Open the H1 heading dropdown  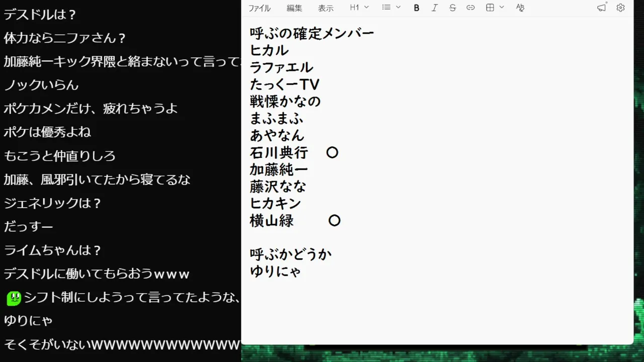[x=359, y=8]
